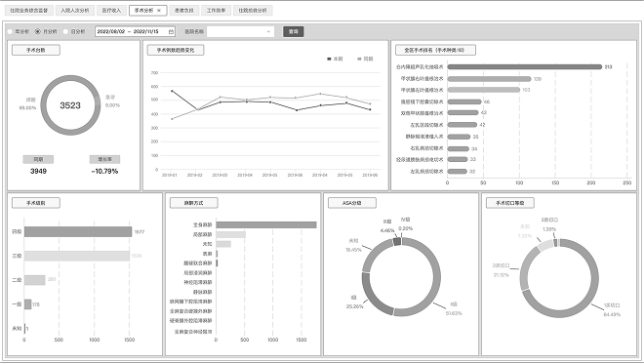Viewport: 644px width, 363px height.
Task: Click the 一级 bar in 手术级别 chart
Action: click(x=27, y=304)
